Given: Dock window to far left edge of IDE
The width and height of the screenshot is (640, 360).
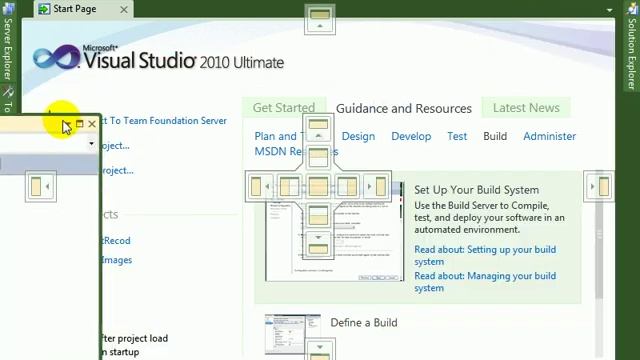Looking at the screenshot, I should (x=40, y=187).
